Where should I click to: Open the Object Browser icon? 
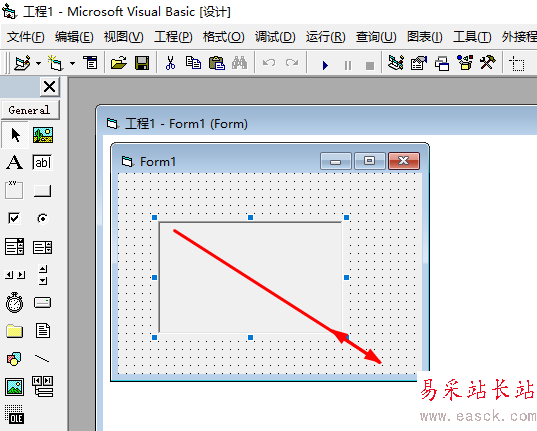point(465,63)
